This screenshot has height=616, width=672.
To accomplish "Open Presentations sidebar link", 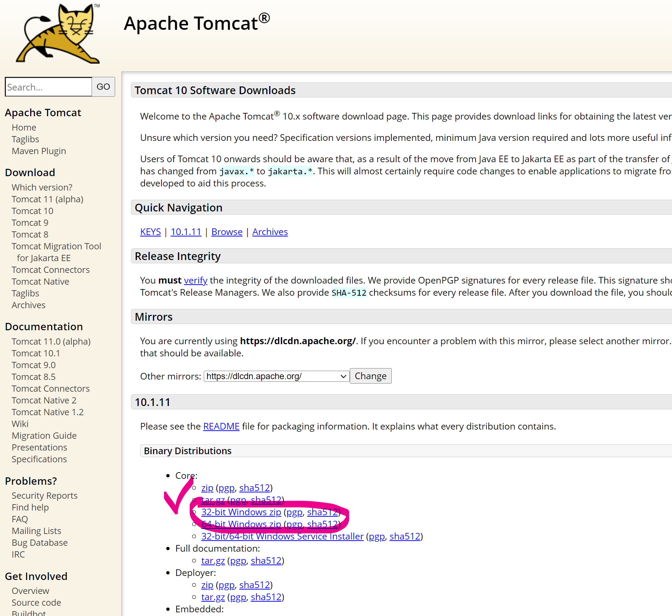I will [x=39, y=447].
